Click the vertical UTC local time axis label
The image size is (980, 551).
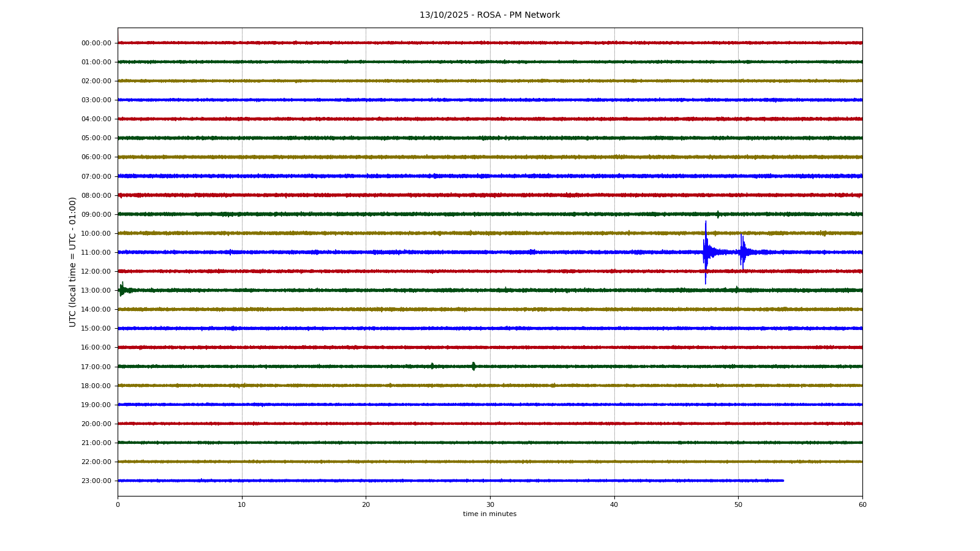click(x=73, y=261)
